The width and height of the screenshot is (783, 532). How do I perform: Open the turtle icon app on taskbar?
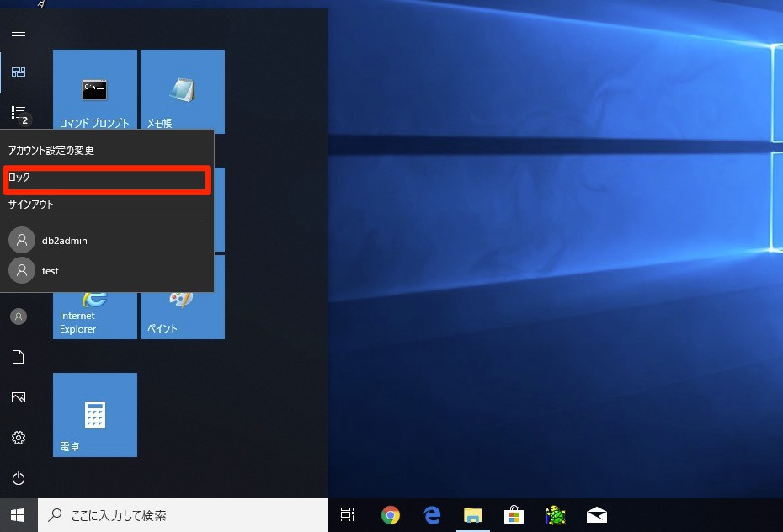pos(556,515)
